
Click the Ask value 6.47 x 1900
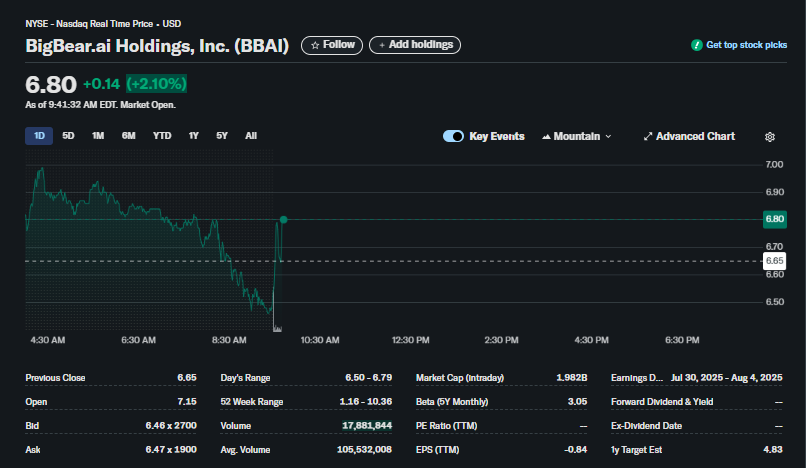point(171,449)
